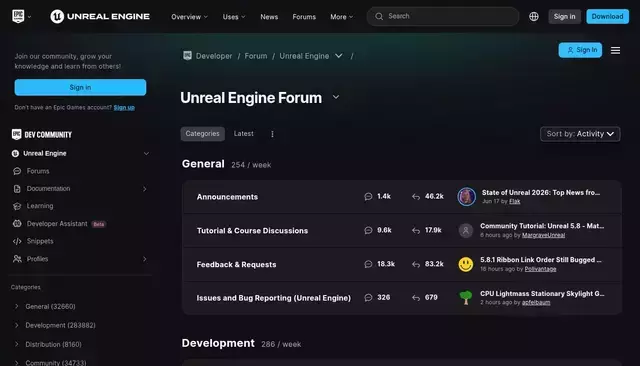This screenshot has height=366, width=640.
Task: Click MargraveUnreal's avatar icon
Action: [x=466, y=231]
